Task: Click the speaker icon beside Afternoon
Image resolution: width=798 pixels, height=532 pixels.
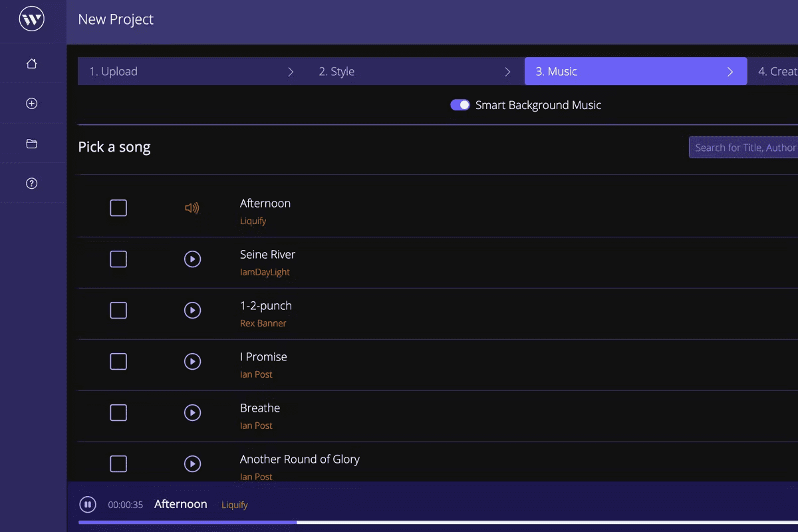Action: (x=192, y=208)
